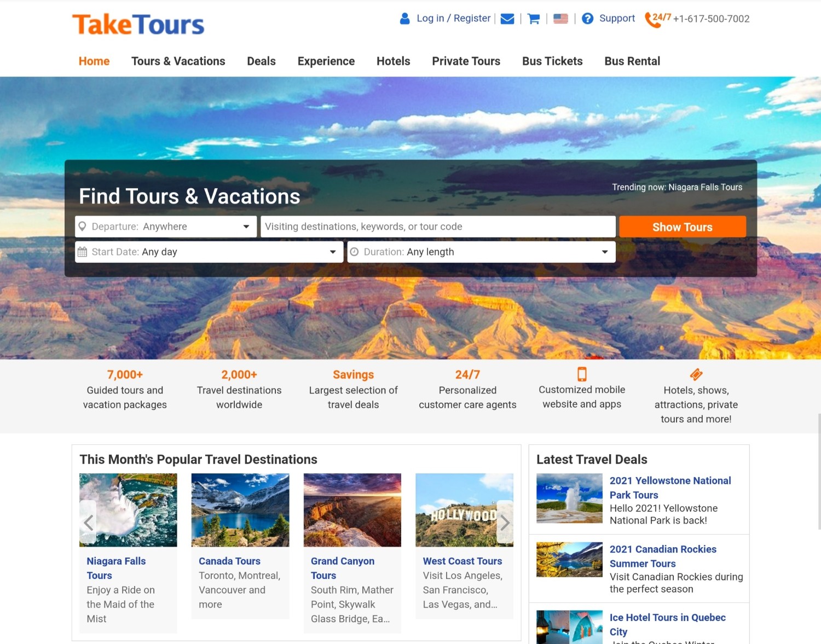Click the Show Tours button

tap(683, 227)
